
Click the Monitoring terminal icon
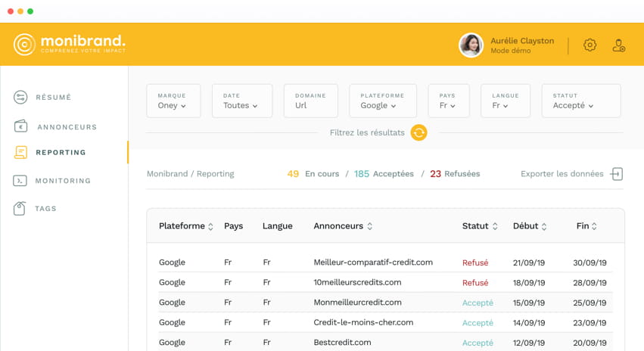coord(20,181)
